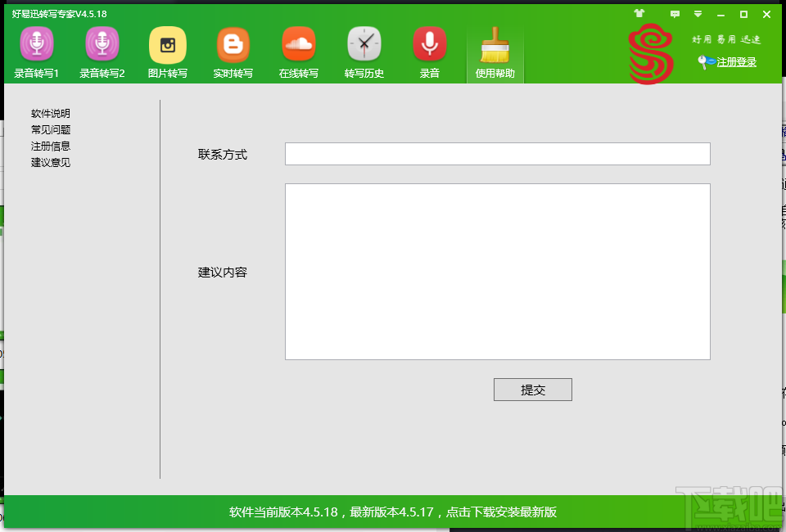
Task: Open the 使用帮助 help section
Action: (495, 51)
